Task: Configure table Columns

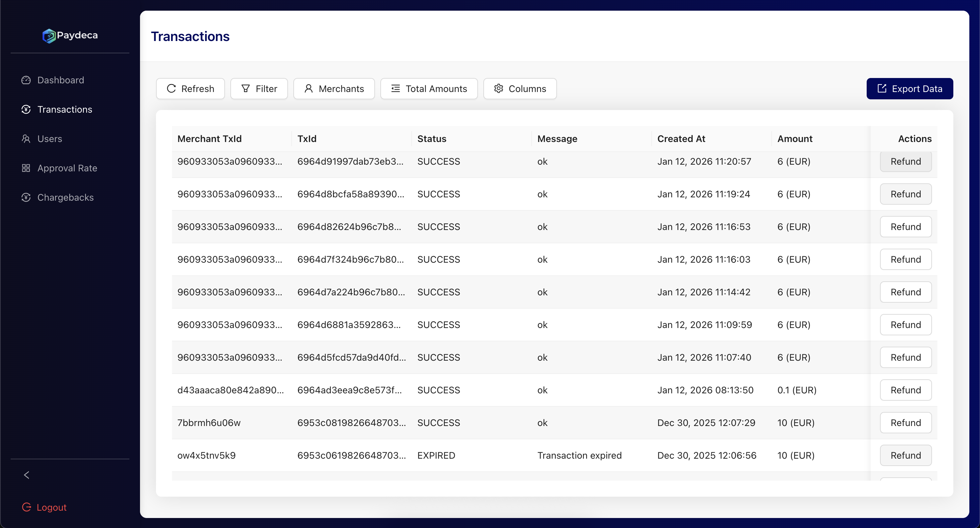Action: 520,88
